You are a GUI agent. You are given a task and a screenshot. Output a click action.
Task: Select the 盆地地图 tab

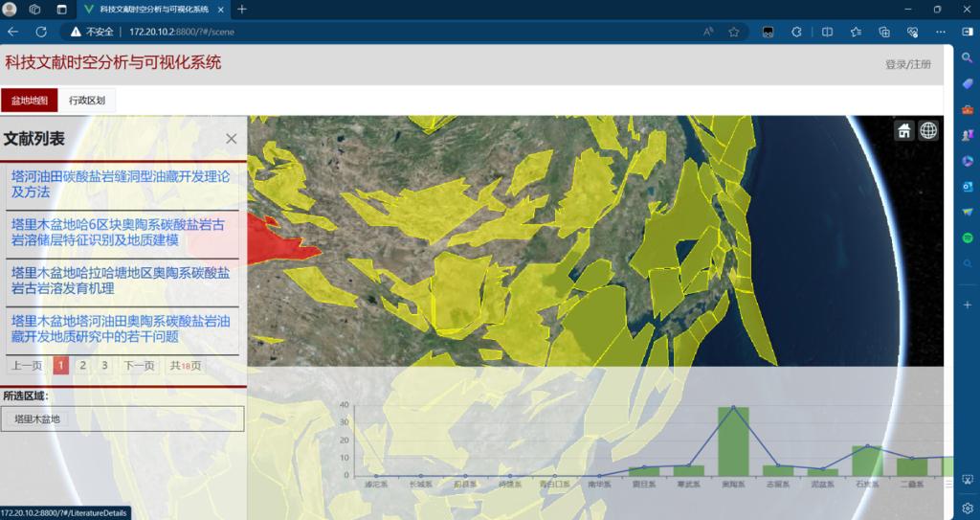click(x=30, y=101)
